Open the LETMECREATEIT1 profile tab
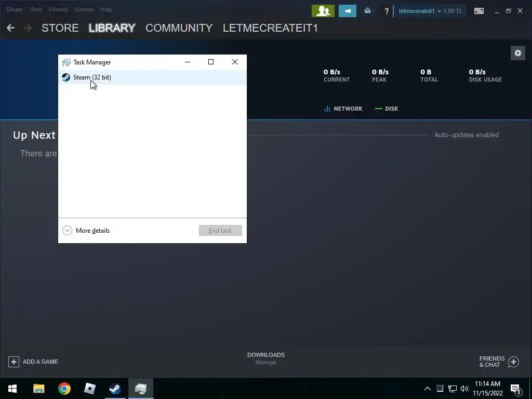 270,28
